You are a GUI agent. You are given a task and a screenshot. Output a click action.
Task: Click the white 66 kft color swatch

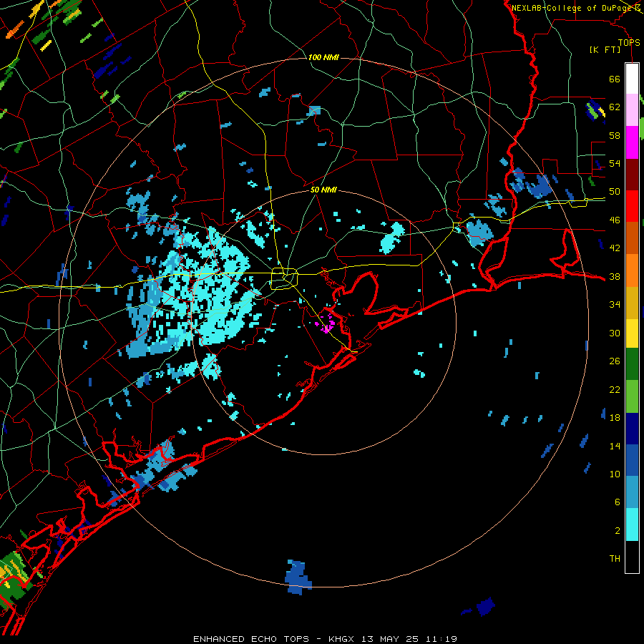point(632,79)
